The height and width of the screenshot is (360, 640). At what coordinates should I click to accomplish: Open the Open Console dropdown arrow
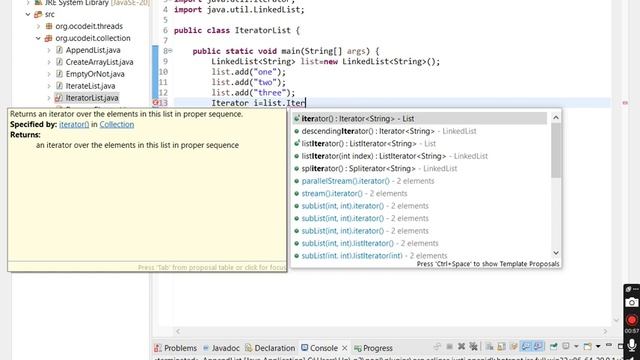point(598,346)
